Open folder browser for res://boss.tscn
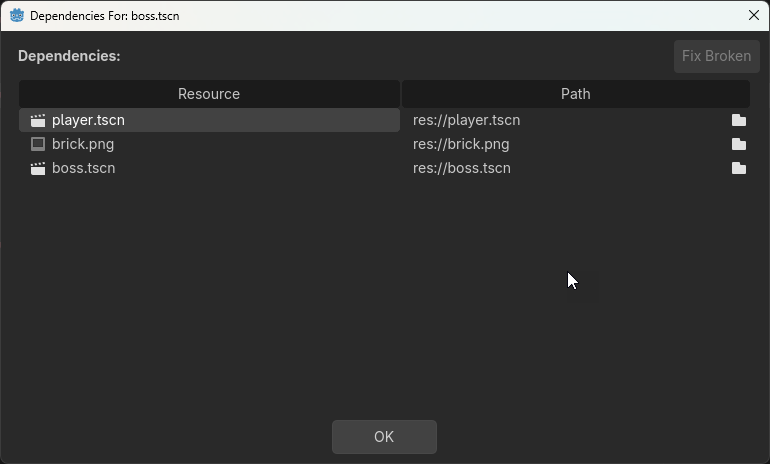770x464 pixels. pyautogui.click(x=739, y=168)
